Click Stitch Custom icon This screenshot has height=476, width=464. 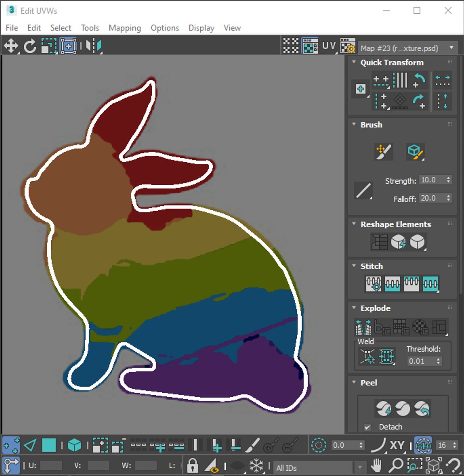click(x=430, y=284)
